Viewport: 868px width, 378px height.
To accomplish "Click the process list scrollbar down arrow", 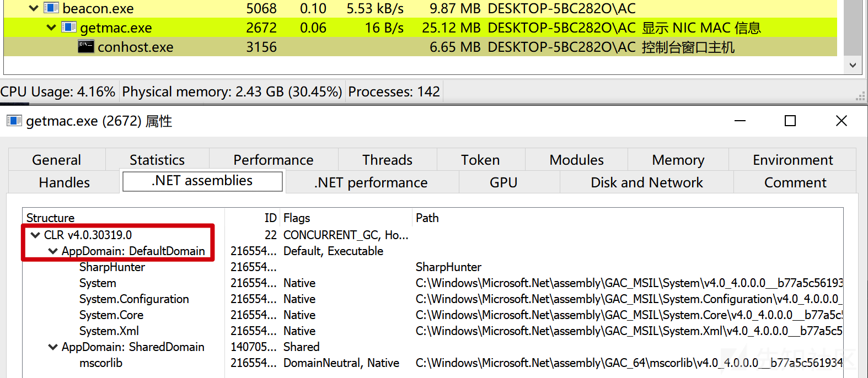I will (x=853, y=65).
